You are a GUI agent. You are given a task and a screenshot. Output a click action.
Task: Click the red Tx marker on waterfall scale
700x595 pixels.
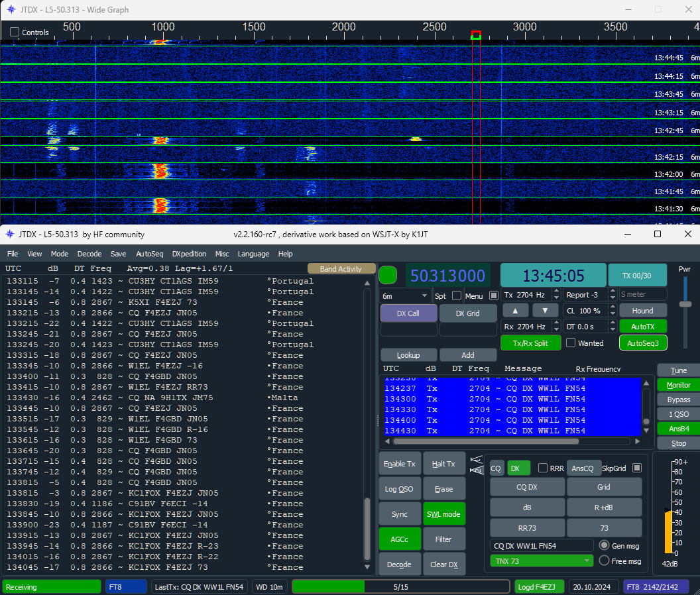tap(476, 35)
